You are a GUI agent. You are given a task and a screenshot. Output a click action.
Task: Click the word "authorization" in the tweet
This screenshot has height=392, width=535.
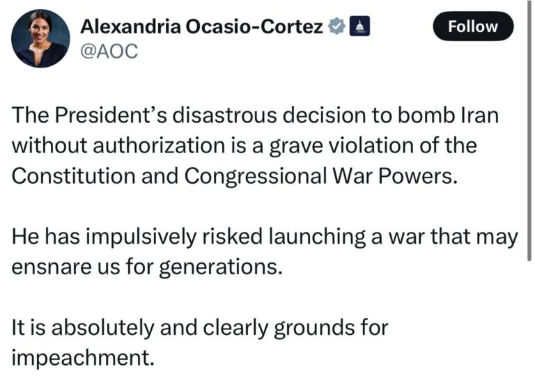point(159,146)
